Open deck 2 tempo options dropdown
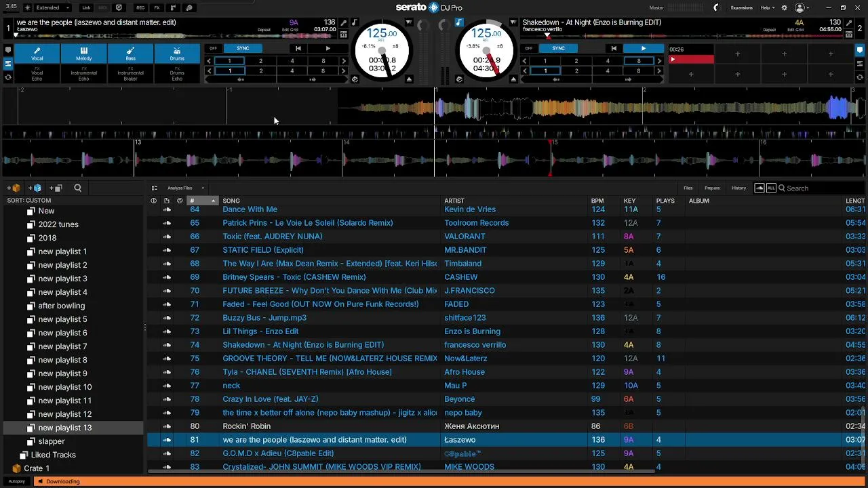This screenshot has width=868, height=488. tap(514, 22)
